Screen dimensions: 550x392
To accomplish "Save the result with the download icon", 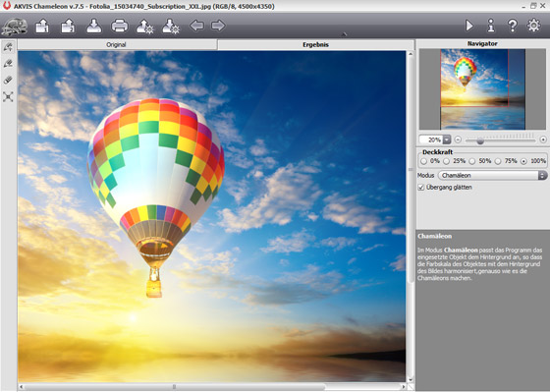I will click(x=94, y=27).
